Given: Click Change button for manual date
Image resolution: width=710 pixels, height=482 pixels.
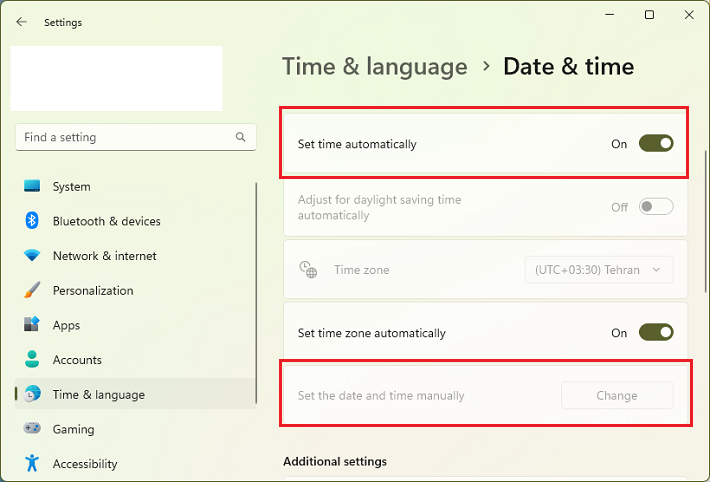Looking at the screenshot, I should 617,395.
